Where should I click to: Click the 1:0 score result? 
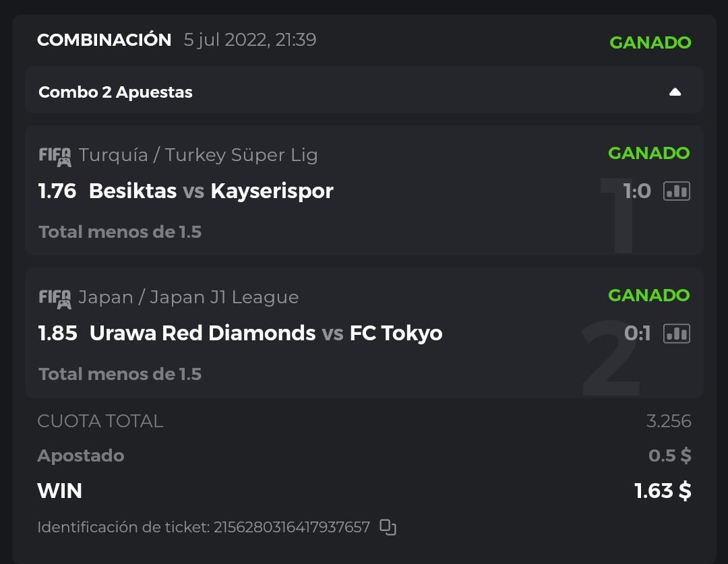coord(637,191)
